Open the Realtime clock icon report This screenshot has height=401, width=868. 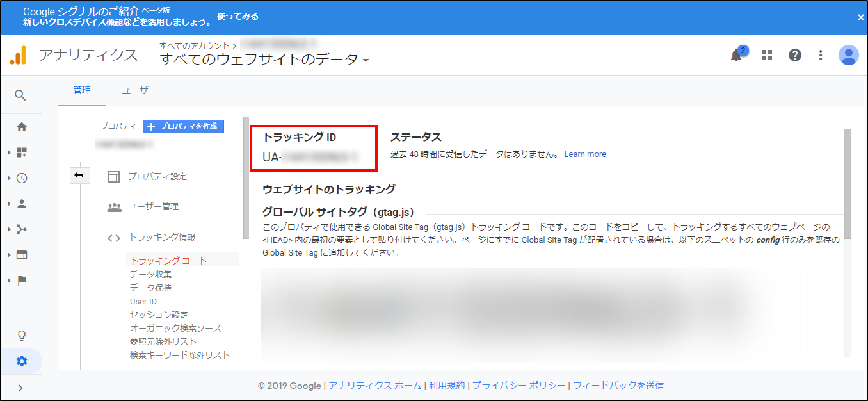coord(22,178)
